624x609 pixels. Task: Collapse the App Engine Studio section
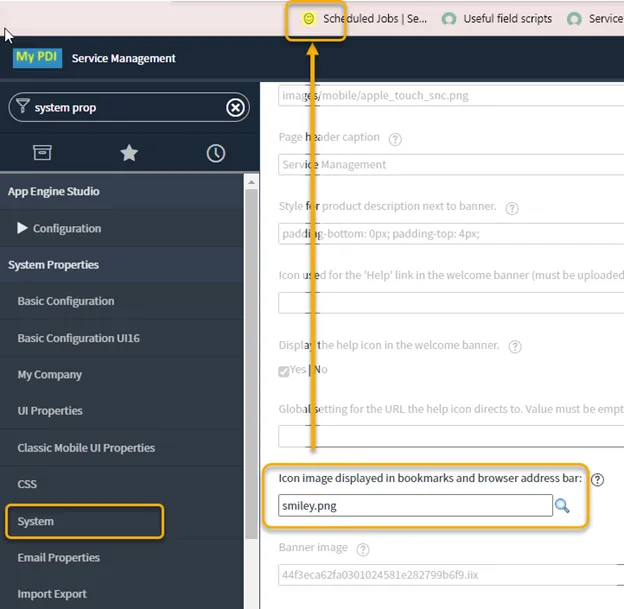click(54, 191)
